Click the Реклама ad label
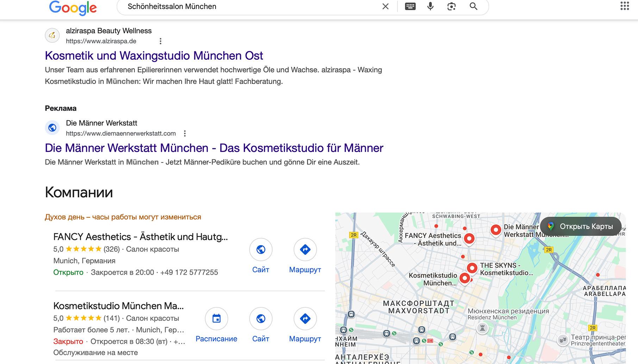The width and height of the screenshot is (638, 364). [x=61, y=108]
